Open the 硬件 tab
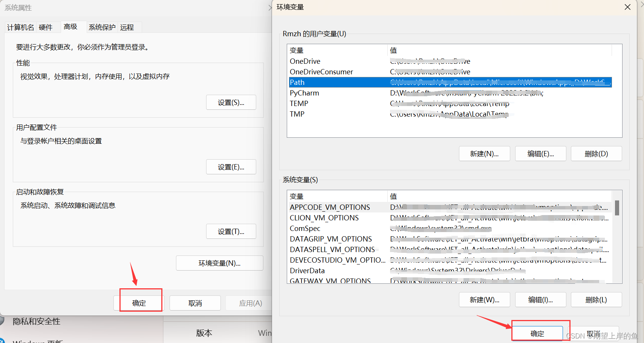This screenshot has height=343, width=644. coord(46,27)
